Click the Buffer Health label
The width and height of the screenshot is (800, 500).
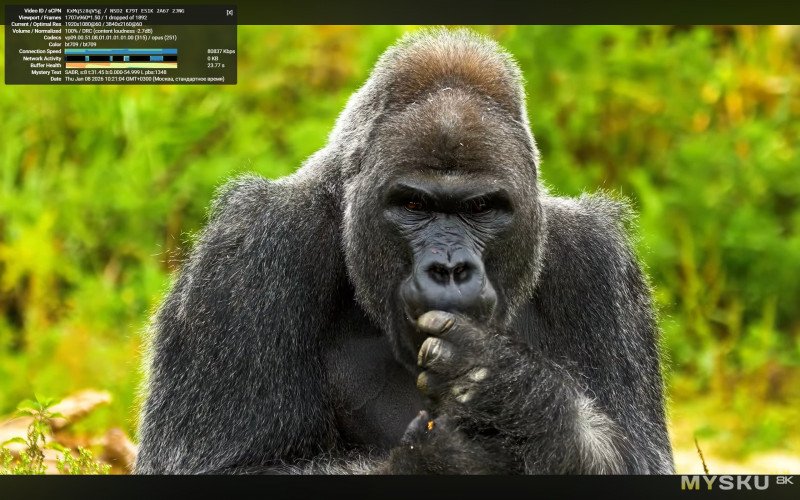point(45,65)
